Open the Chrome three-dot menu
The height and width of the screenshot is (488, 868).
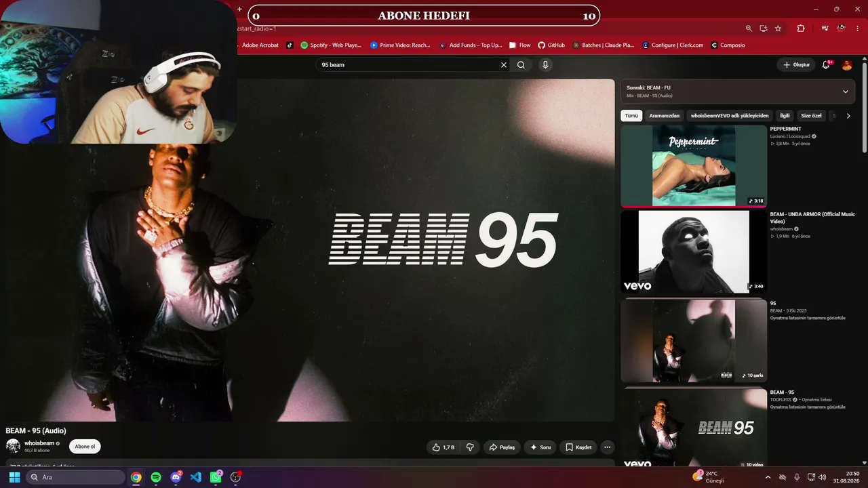[x=858, y=28]
